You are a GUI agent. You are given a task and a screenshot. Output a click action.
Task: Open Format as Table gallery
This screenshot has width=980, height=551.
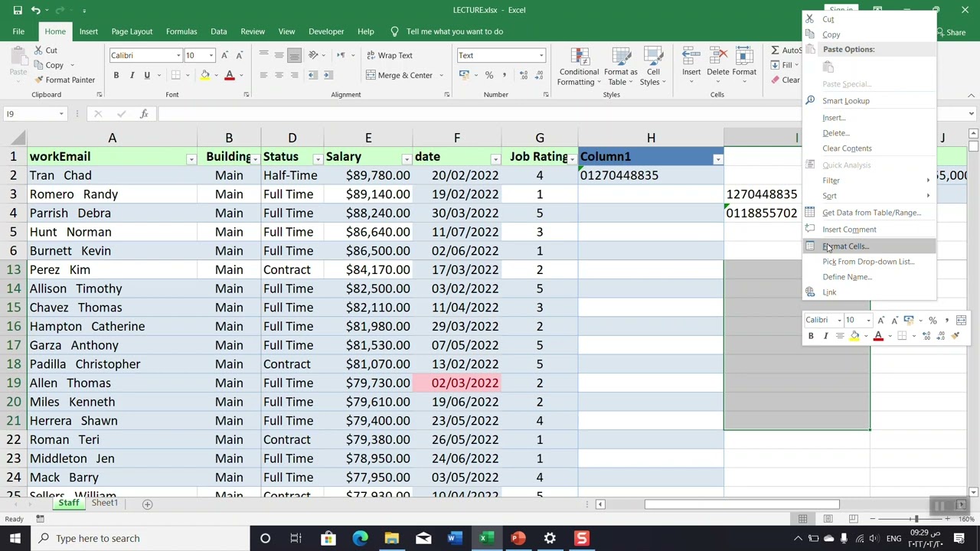(x=620, y=66)
